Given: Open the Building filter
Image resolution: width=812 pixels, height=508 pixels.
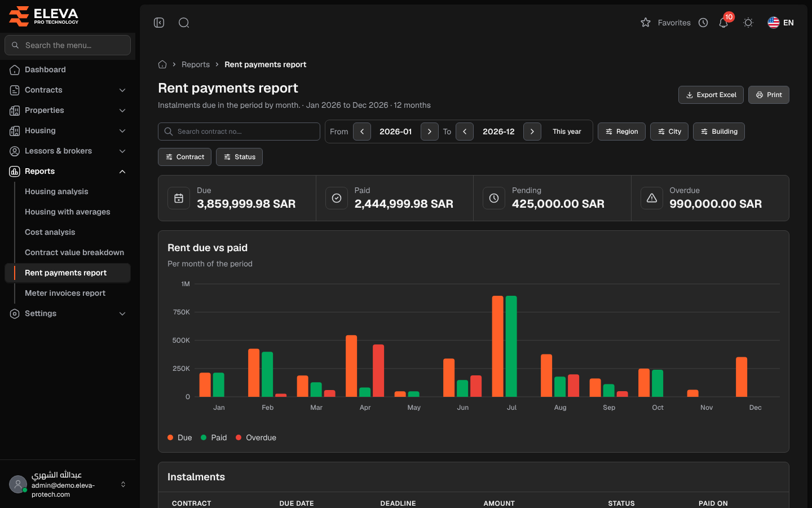Looking at the screenshot, I should pos(719,132).
